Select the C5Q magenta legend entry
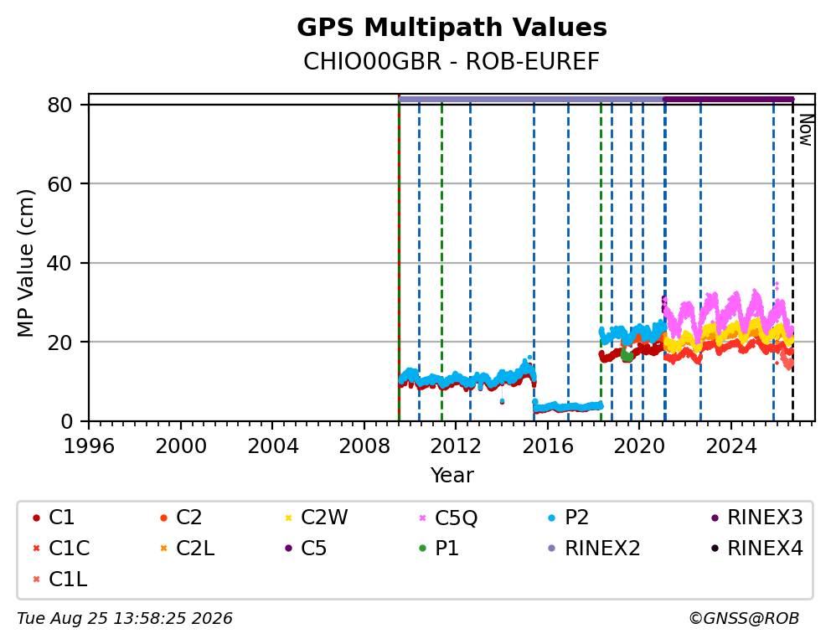 tap(448, 518)
